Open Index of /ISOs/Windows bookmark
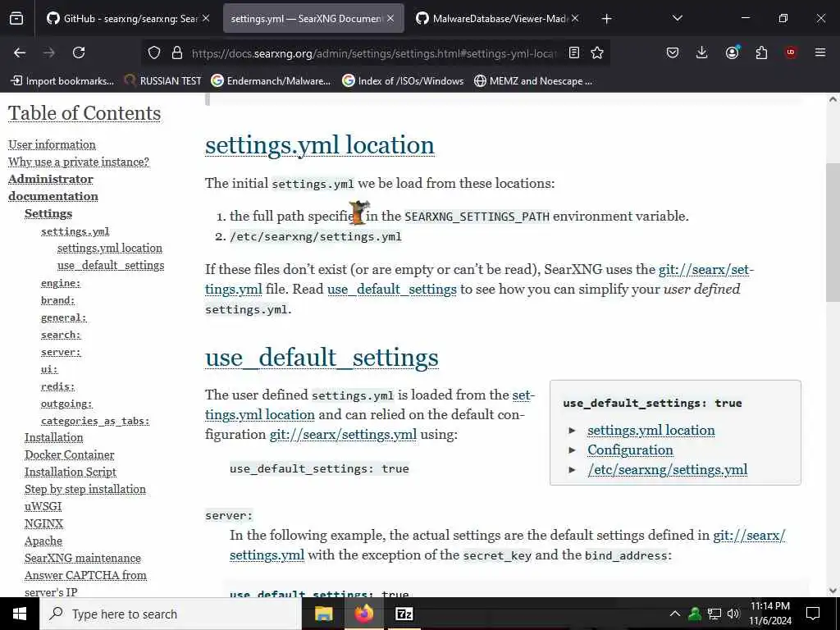Image resolution: width=840 pixels, height=630 pixels. coord(403,81)
